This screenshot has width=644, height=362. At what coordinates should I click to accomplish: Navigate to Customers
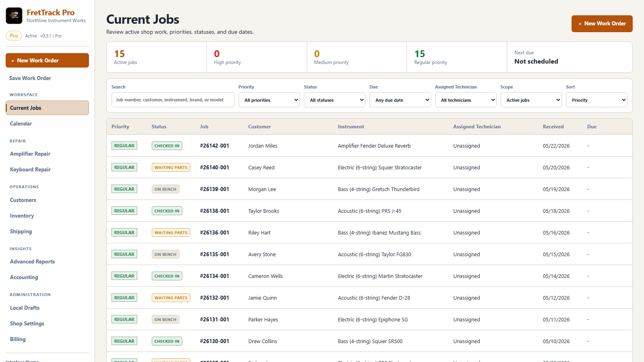[x=23, y=200]
